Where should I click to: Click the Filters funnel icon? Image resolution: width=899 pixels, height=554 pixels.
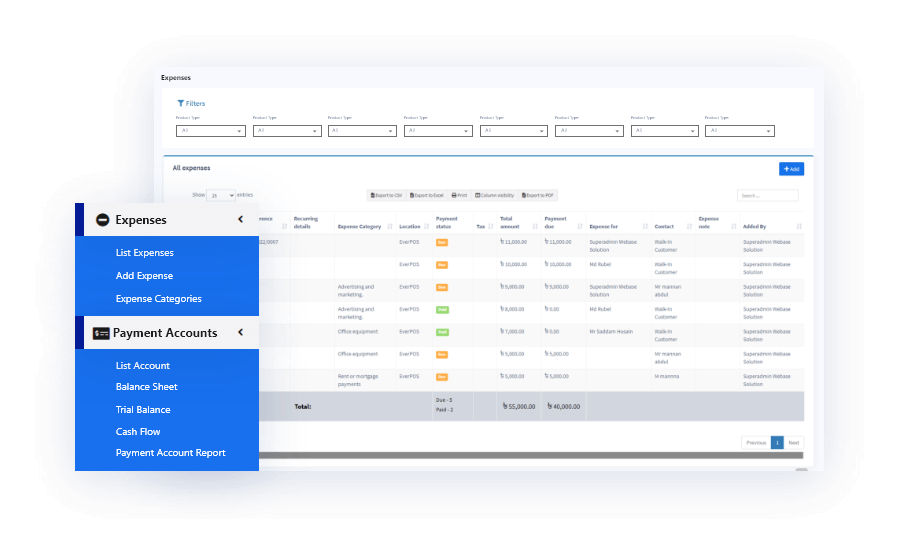[x=181, y=103]
